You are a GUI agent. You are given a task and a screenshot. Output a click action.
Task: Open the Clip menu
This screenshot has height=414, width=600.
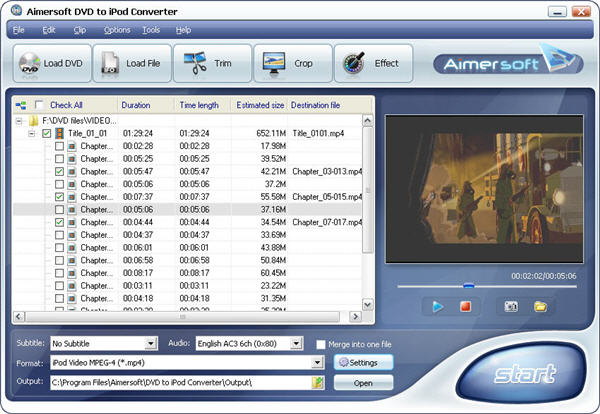point(79,30)
